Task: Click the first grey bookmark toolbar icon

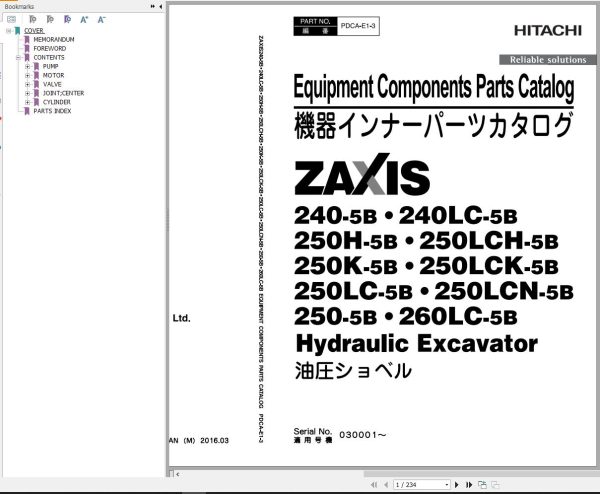Action: point(33,19)
